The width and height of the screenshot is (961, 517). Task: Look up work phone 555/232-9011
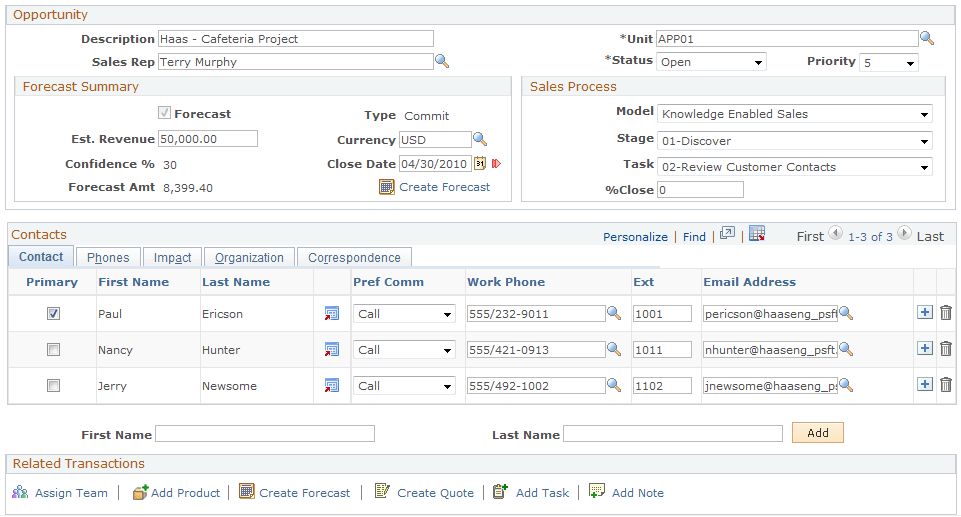click(614, 313)
